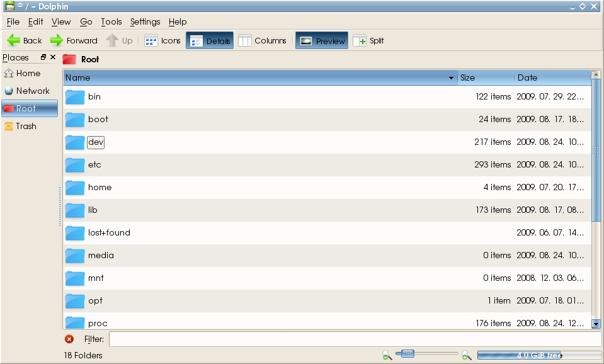Close the filter bar with red X

click(x=69, y=339)
